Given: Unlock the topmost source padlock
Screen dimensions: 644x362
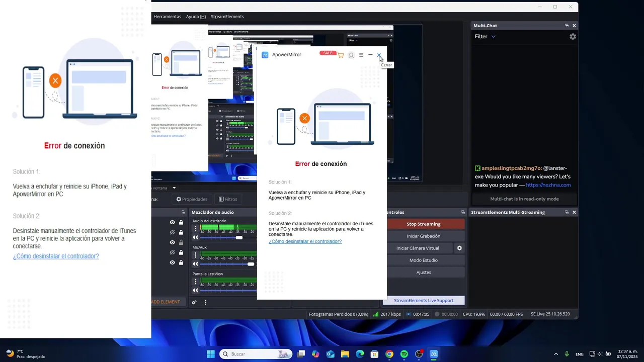Looking at the screenshot, I should pos(181,222).
